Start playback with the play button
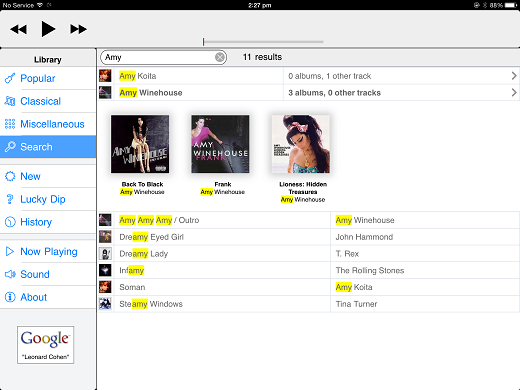 (48, 29)
